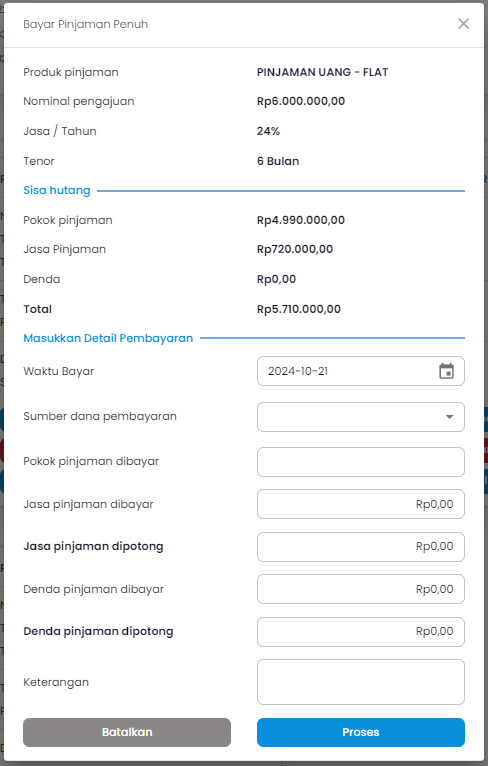Focus the Jasa pinjaman dibayar field
This screenshot has height=766, width=488.
361,504
